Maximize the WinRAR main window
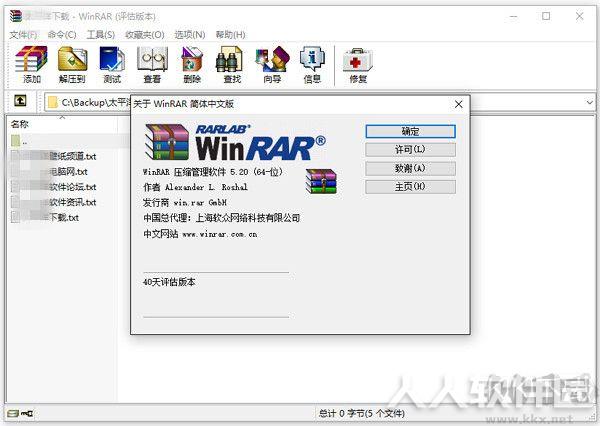 tap(546, 16)
